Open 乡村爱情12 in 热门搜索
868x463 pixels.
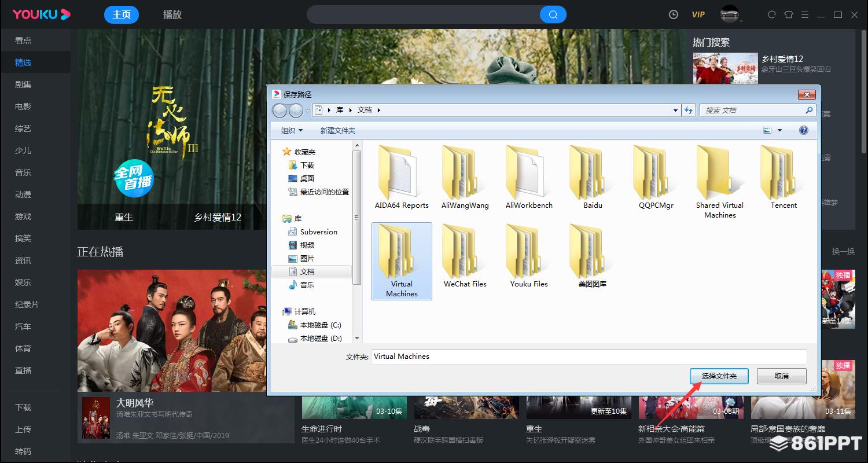[x=782, y=59]
